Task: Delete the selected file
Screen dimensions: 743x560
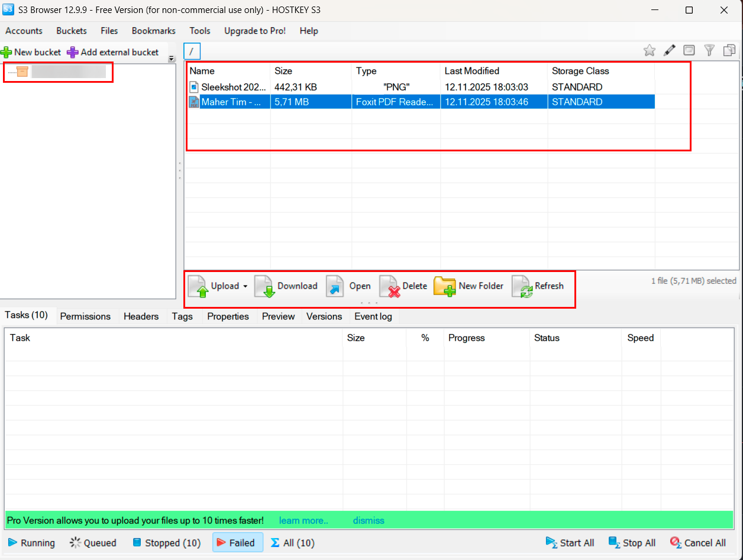Action: [404, 286]
